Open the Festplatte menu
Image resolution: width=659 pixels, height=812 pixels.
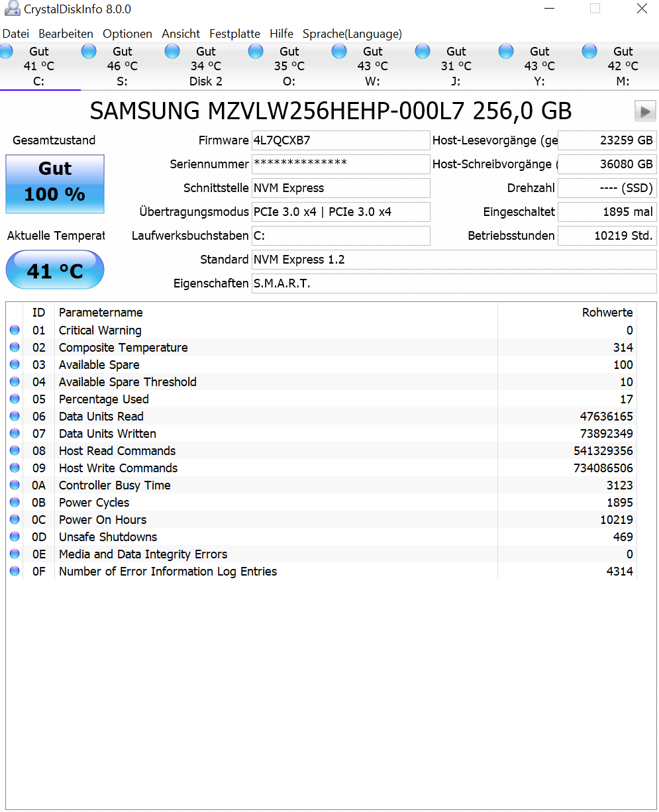pos(234,34)
